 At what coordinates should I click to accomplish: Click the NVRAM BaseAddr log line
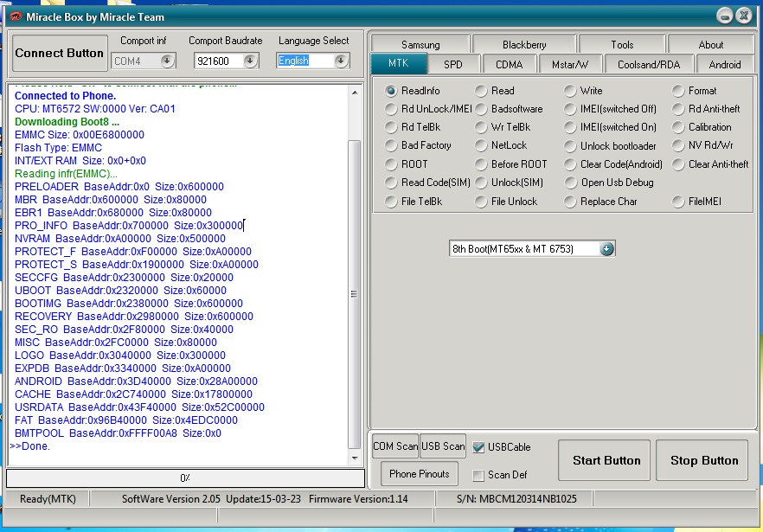click(120, 239)
